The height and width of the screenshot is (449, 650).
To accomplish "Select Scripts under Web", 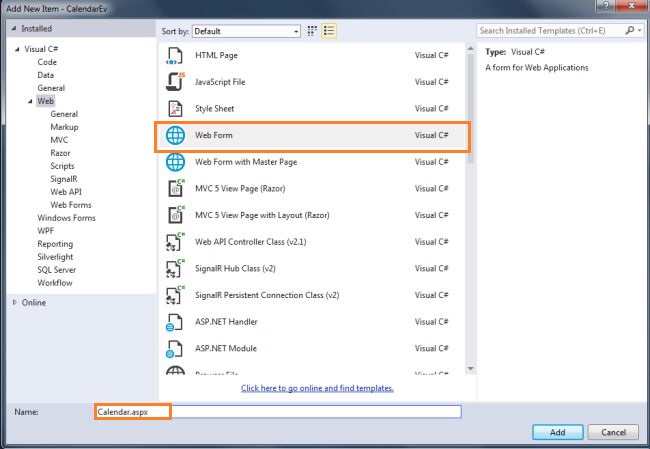I will [62, 166].
